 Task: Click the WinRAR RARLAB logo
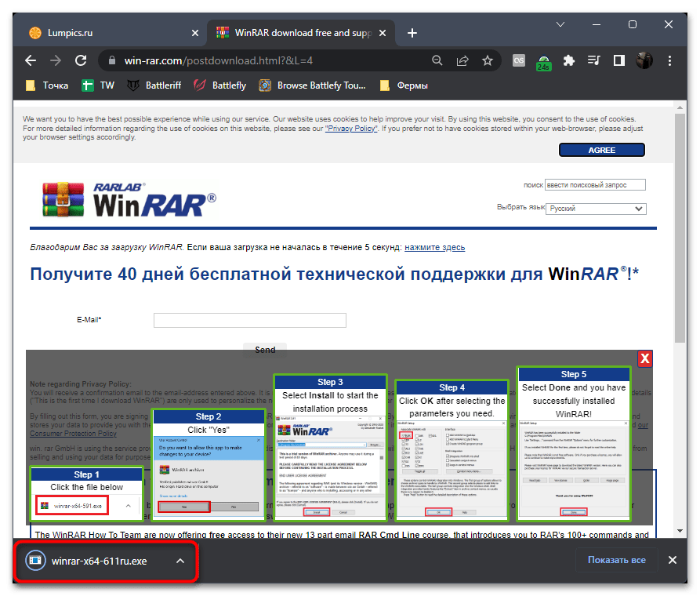pyautogui.click(x=129, y=200)
